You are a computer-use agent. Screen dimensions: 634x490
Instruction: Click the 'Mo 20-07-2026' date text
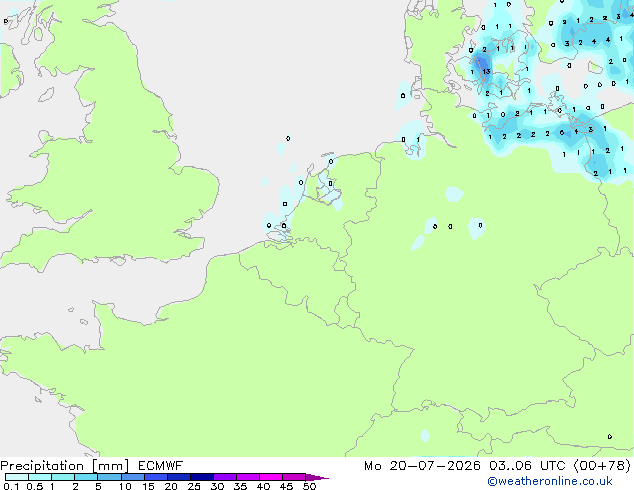[x=422, y=466]
